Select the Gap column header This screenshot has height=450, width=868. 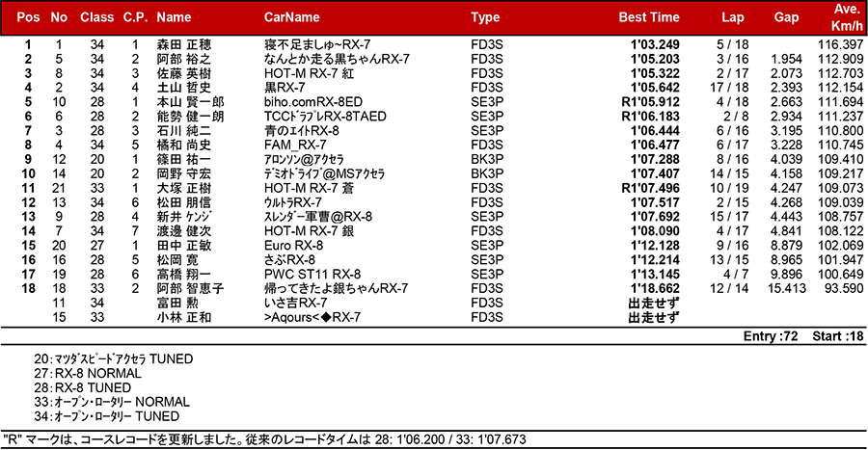[x=786, y=18]
